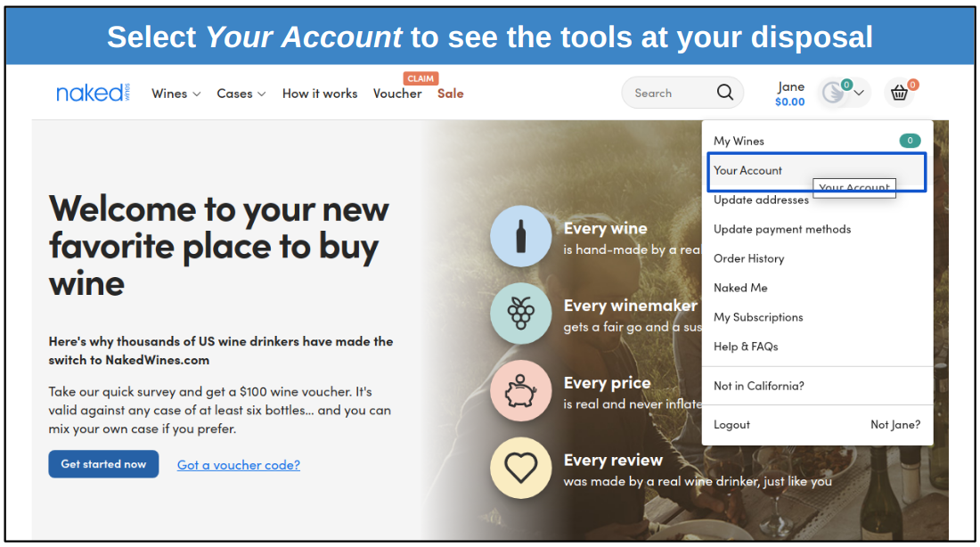Open the Sale nav link
The height and width of the screenshot is (547, 980).
click(451, 94)
